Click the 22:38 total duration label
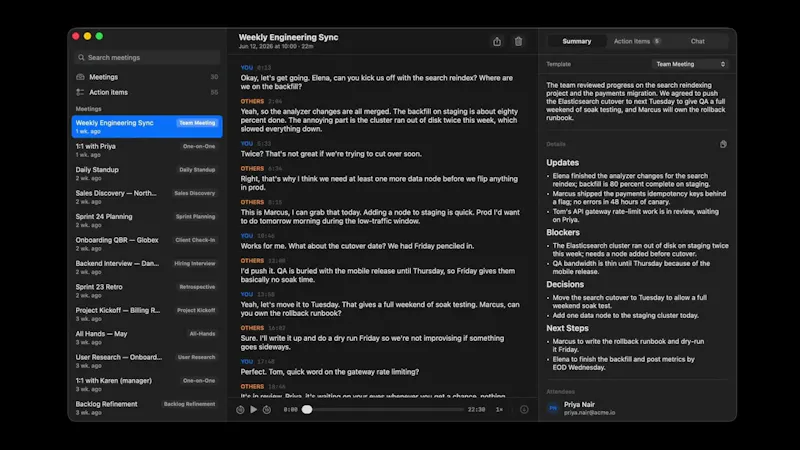The image size is (800, 450). tap(476, 410)
